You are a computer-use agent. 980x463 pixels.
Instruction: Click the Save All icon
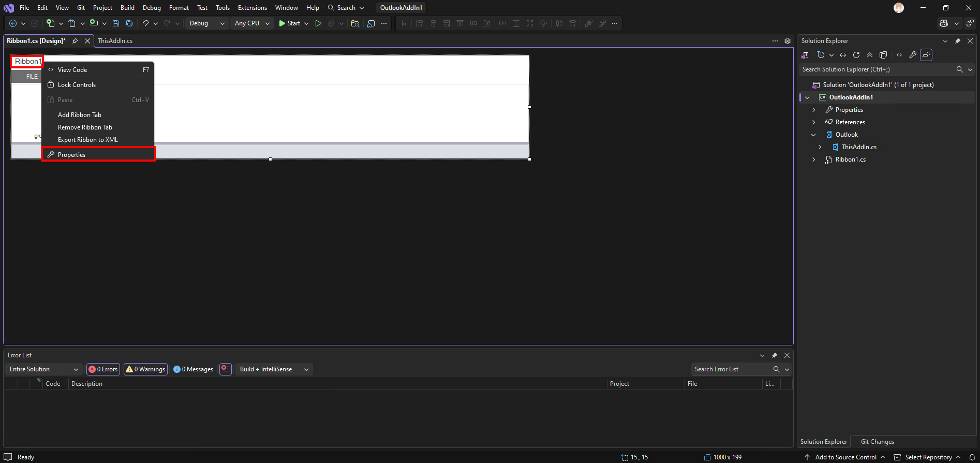pyautogui.click(x=129, y=23)
